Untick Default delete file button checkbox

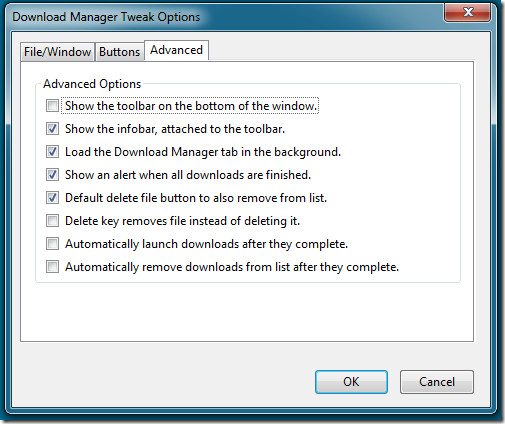pyautogui.click(x=52, y=198)
